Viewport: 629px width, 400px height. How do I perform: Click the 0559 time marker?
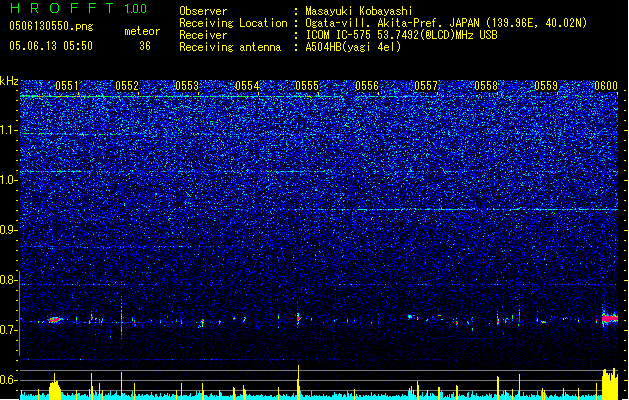546,86
